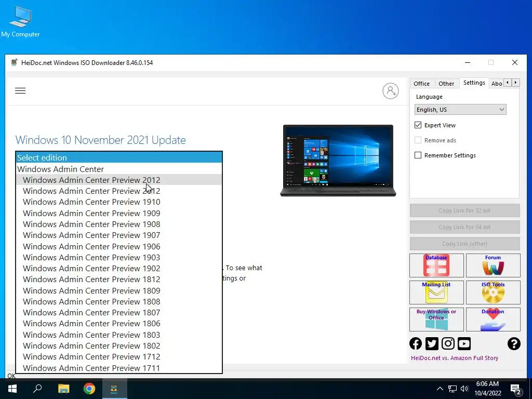This screenshot has width=532, height=399.
Task: Open File Explorer from taskbar
Action: coord(63,389)
